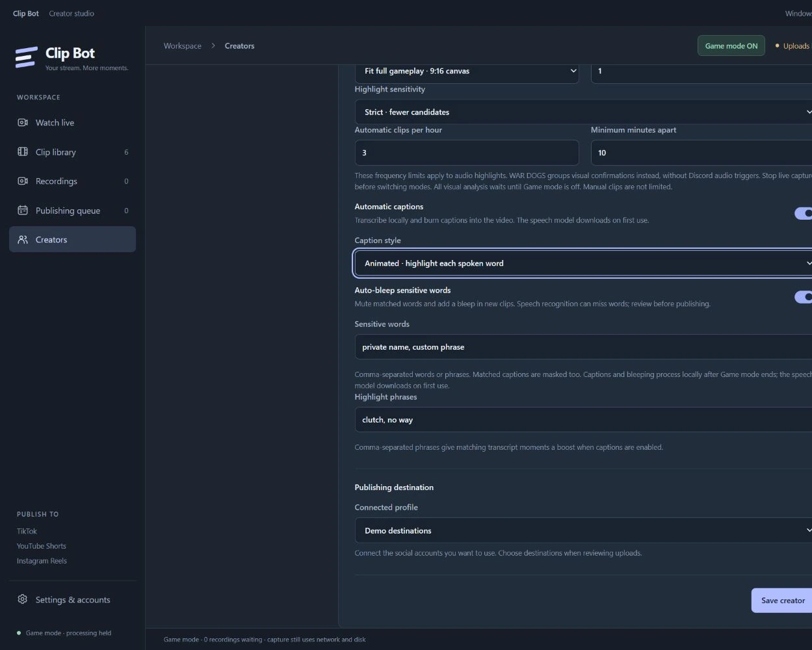
Task: Click the Clip Bot logo icon
Action: (x=26, y=57)
